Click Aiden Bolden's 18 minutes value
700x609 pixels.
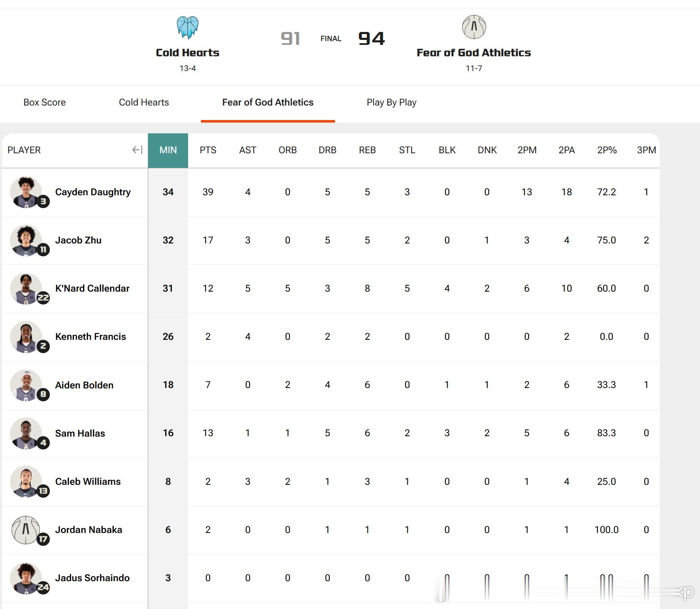(x=168, y=385)
